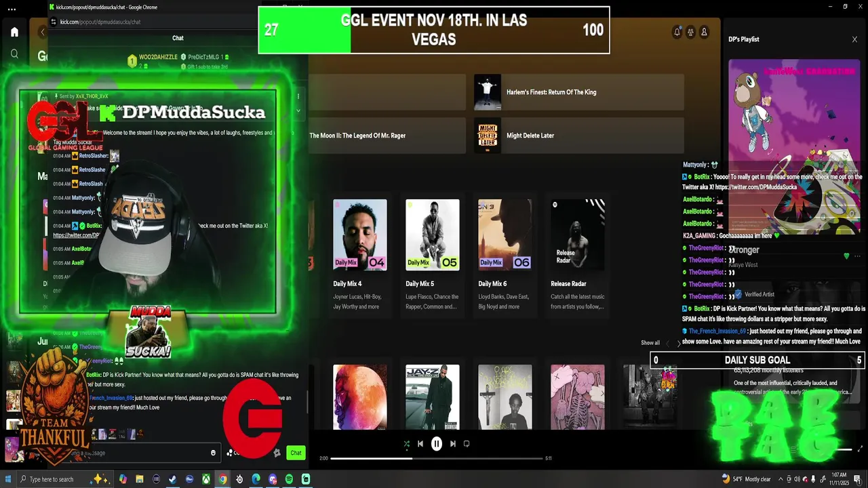Switch to Chrome in taskbar
The image size is (868, 488).
(222, 479)
